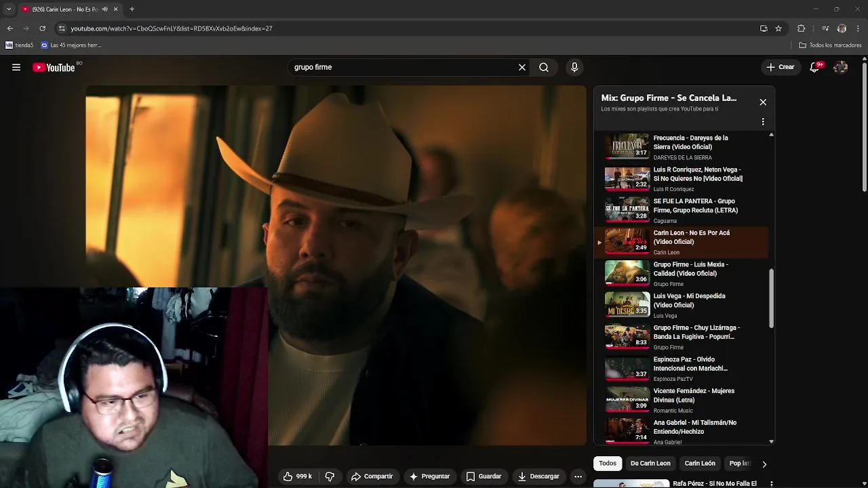Image resolution: width=868 pixels, height=488 pixels.
Task: Click the Compartir share button
Action: (372, 476)
